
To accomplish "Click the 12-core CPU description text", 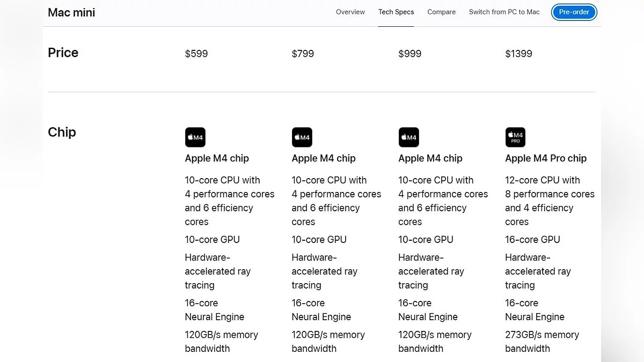I will [x=549, y=201].
